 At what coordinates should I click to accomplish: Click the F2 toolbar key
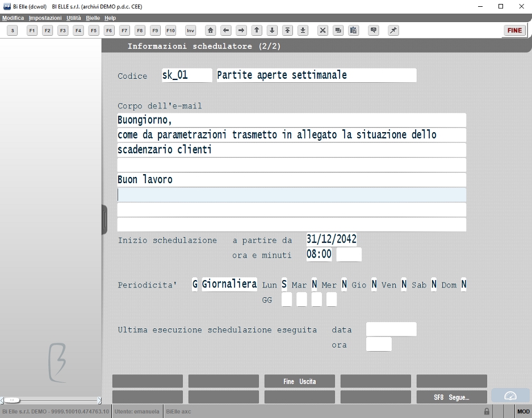[48, 31]
